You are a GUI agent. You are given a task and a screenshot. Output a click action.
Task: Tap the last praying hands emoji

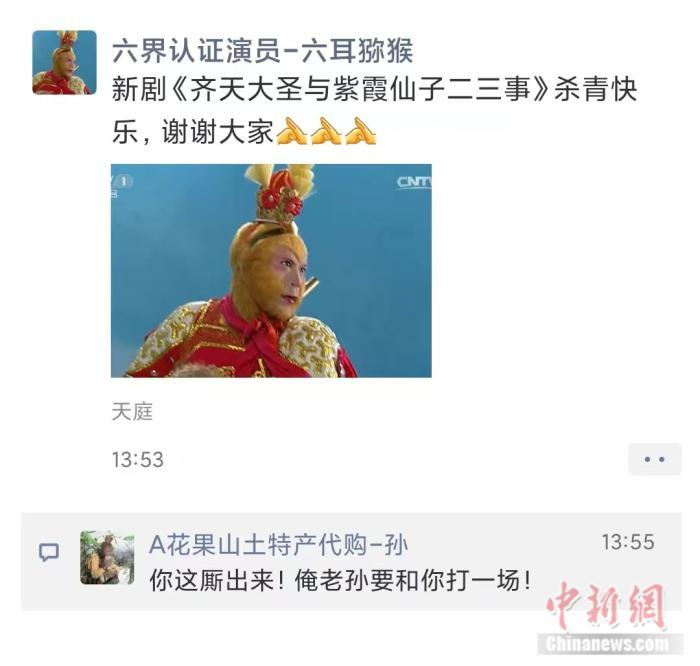361,132
